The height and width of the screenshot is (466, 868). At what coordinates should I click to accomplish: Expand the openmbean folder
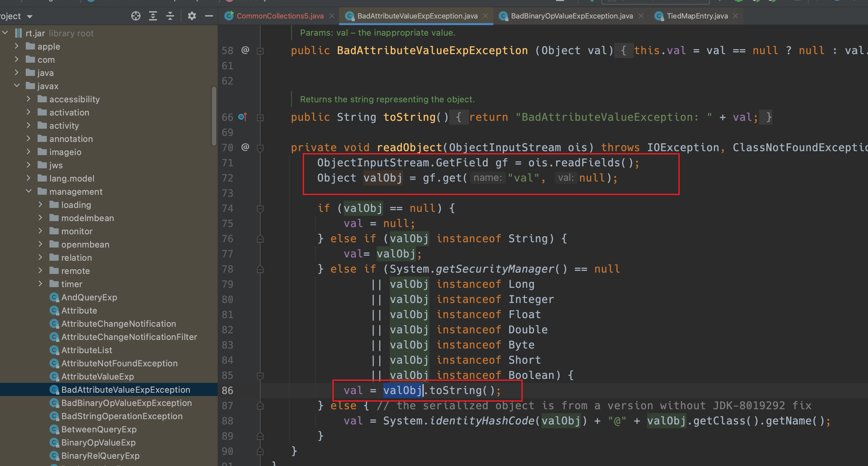click(x=41, y=244)
